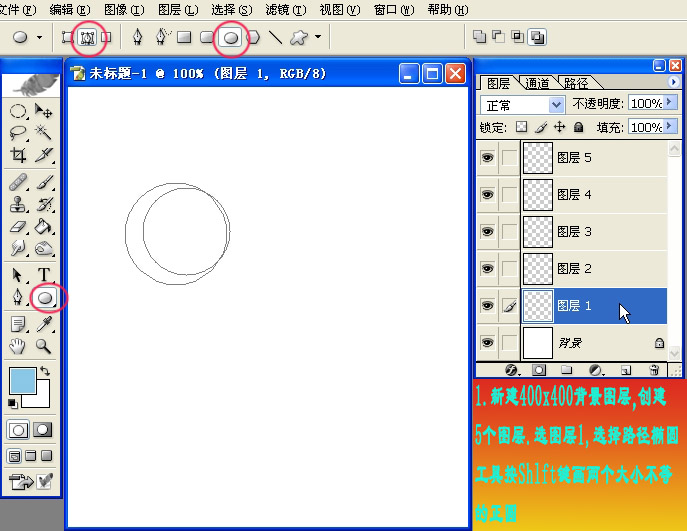
Task: Choose Pen tool in options bar
Action: click(x=138, y=38)
